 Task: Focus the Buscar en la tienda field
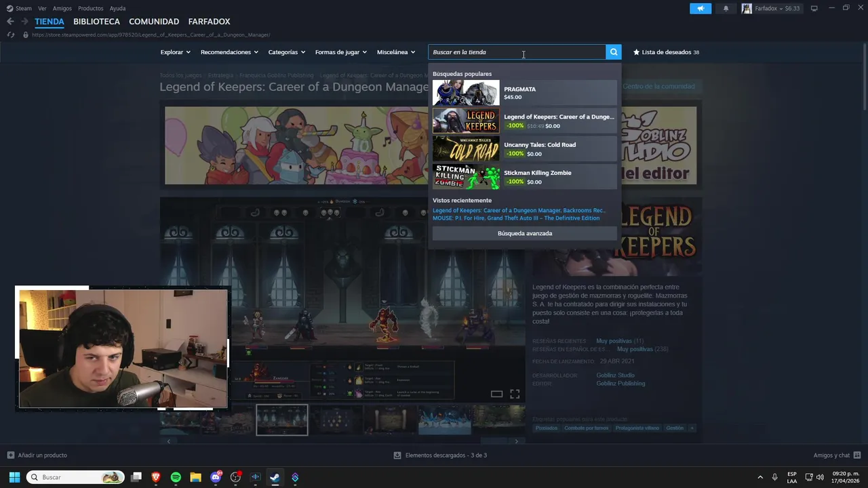click(517, 52)
